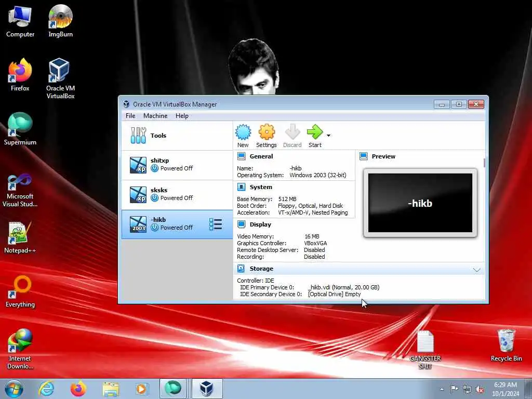Click the -hikb preview thumbnail
Viewport: 532px width, 399px height.
[x=420, y=203]
